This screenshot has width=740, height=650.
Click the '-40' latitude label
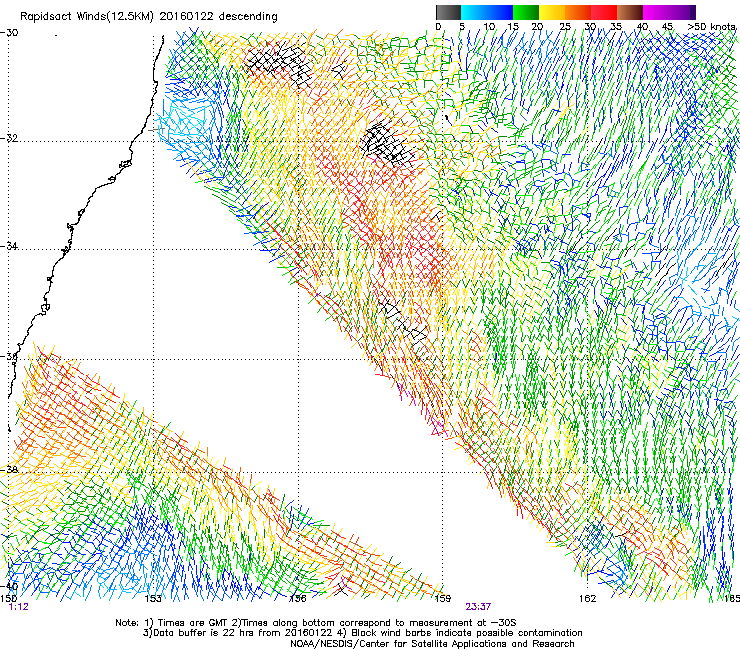(x=9, y=586)
